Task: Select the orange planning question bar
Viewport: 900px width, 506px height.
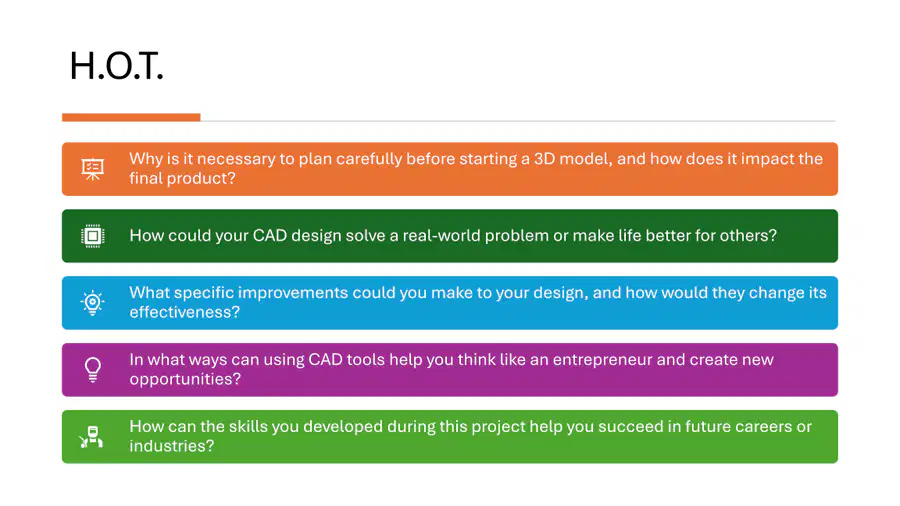Action: pos(450,169)
